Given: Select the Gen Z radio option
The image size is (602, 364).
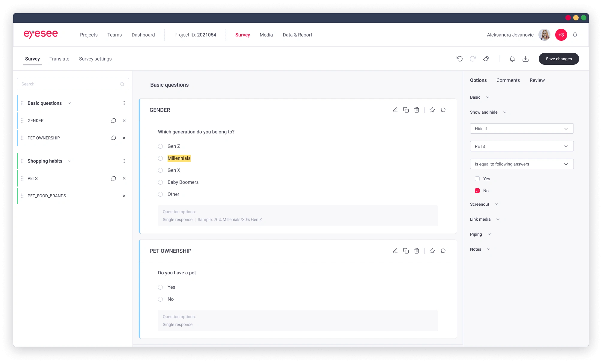Looking at the screenshot, I should click(160, 146).
